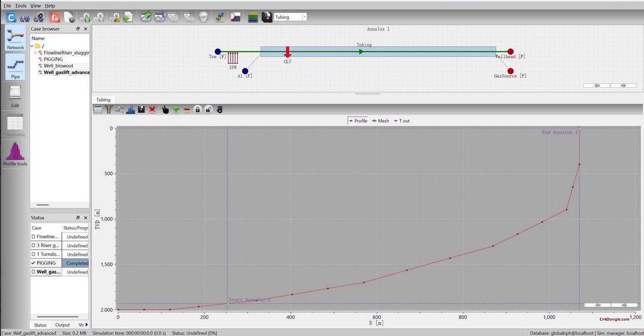This screenshot has width=644, height=336.
Task: Click the add plot green plus icon
Action: [146, 17]
